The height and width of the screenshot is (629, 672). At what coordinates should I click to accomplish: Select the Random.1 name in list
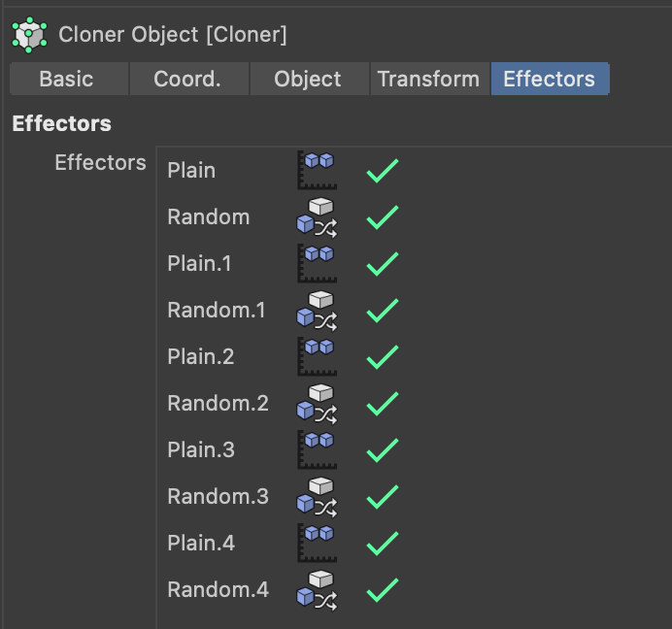tap(217, 311)
